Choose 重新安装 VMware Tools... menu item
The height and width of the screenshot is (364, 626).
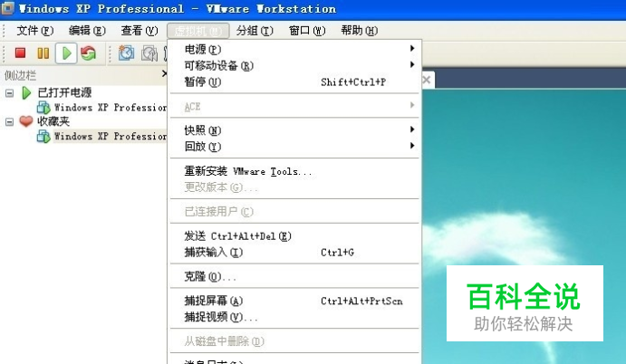(x=294, y=172)
